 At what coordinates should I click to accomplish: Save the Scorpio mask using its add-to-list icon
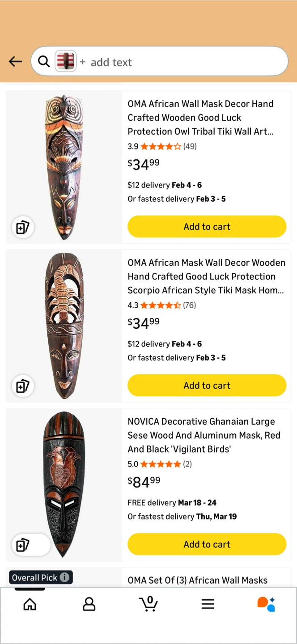(x=23, y=386)
